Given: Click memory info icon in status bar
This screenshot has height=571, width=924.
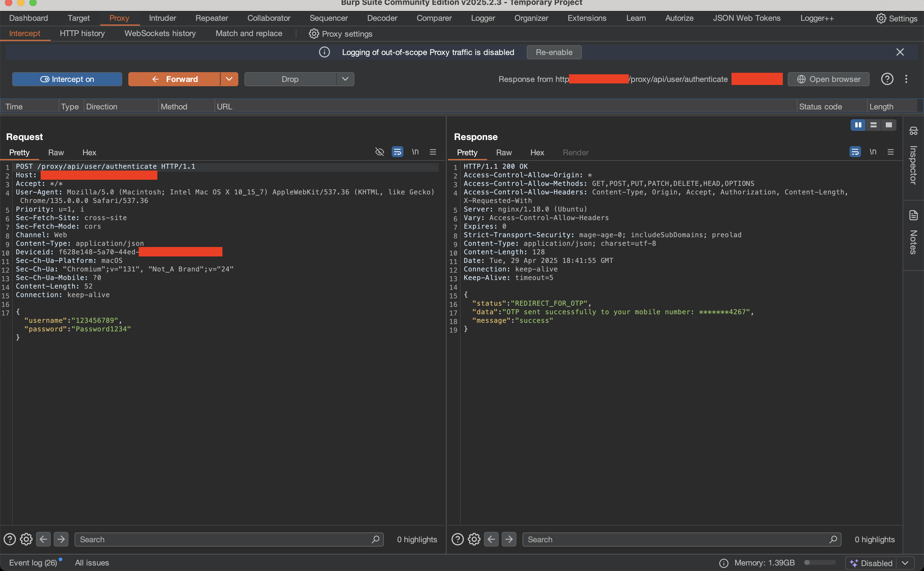Looking at the screenshot, I should coord(724,563).
